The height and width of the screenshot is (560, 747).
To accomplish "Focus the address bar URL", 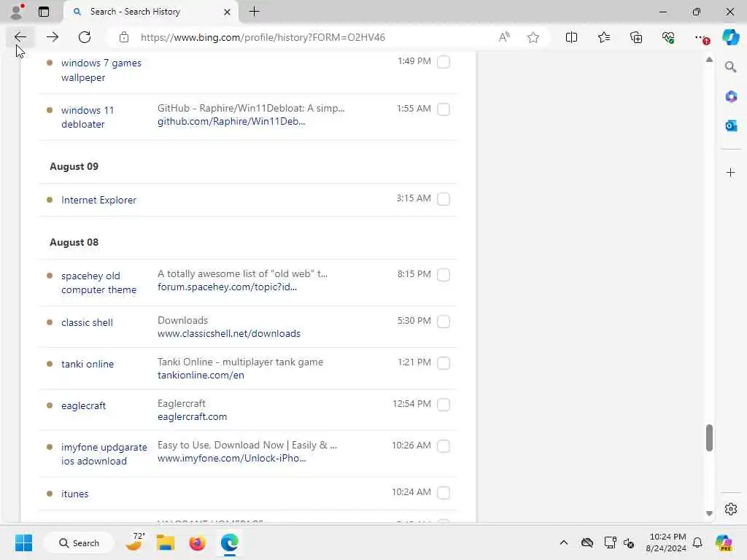I will [x=263, y=37].
